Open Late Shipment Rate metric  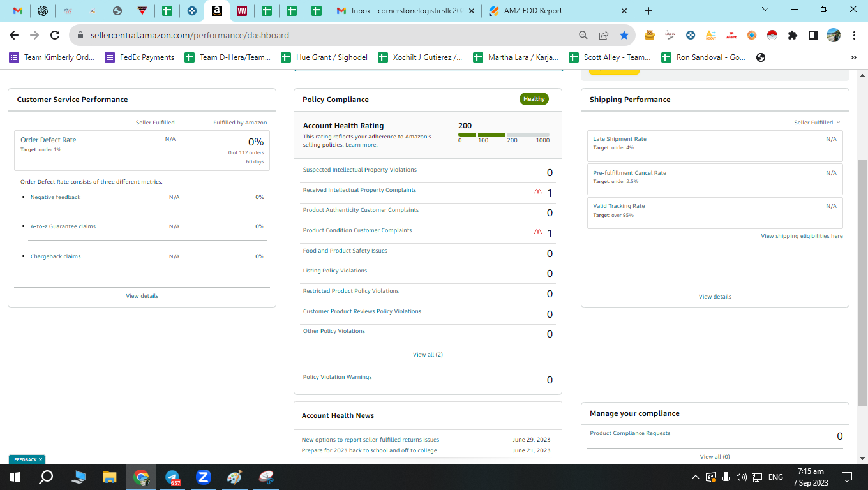pos(620,139)
